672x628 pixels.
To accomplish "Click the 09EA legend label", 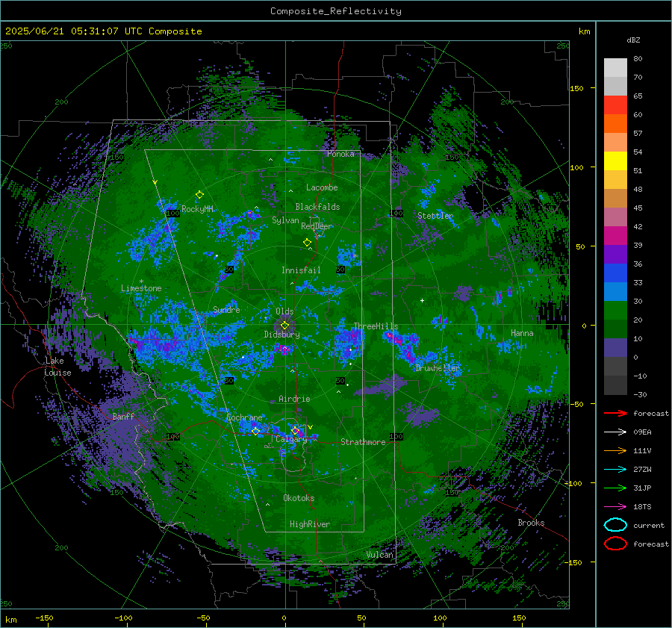I will click(x=642, y=432).
